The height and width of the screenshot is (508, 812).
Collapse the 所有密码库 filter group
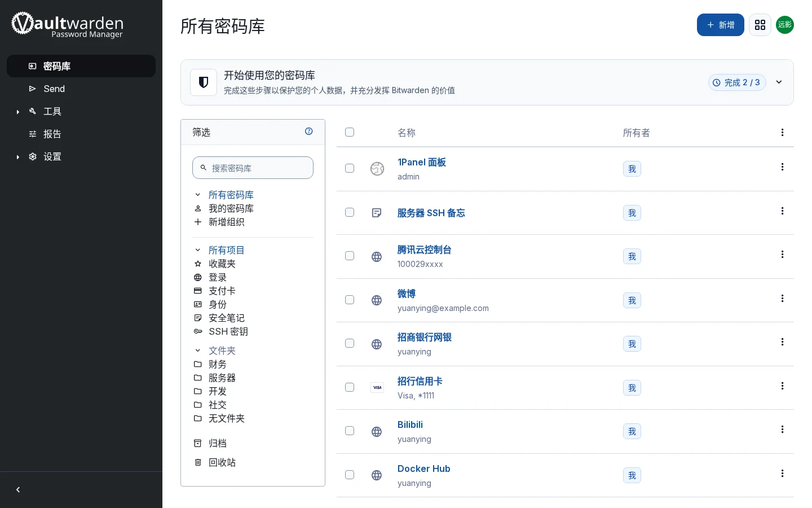coord(198,195)
